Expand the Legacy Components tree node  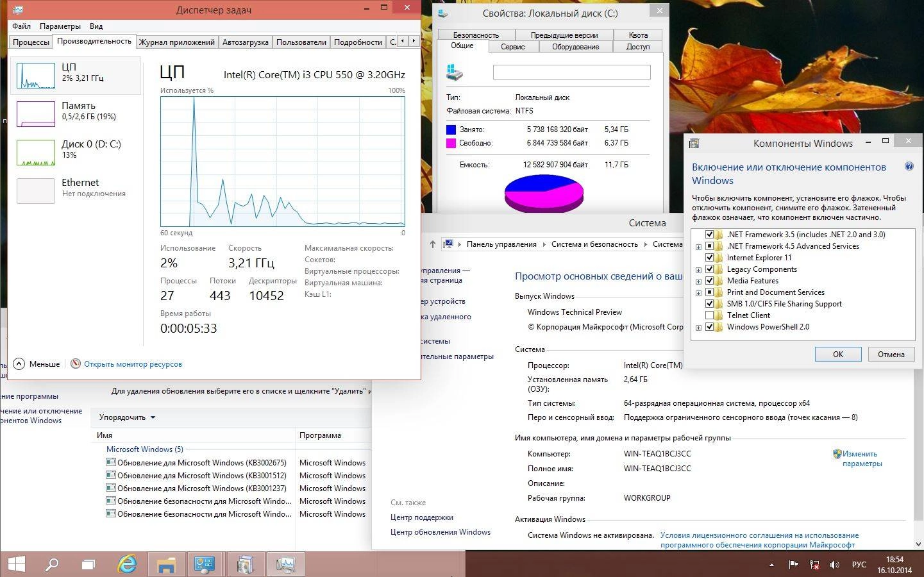698,270
